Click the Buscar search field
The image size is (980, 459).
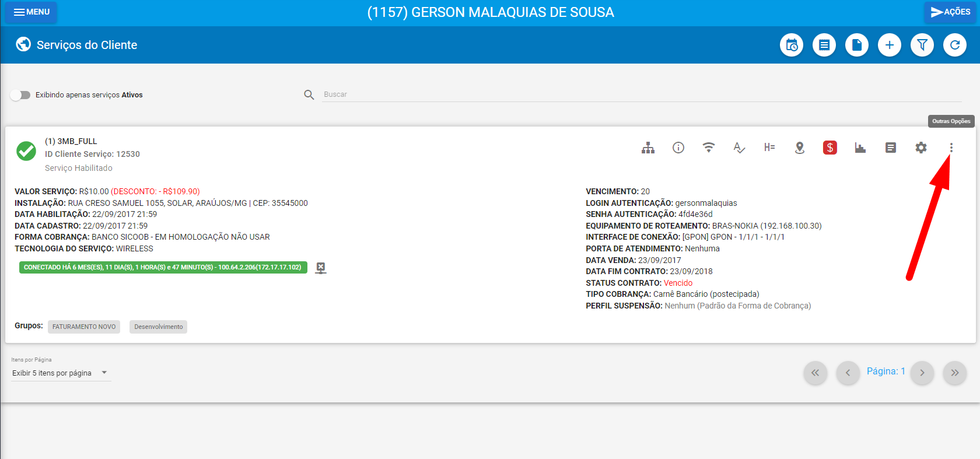pyautogui.click(x=642, y=94)
